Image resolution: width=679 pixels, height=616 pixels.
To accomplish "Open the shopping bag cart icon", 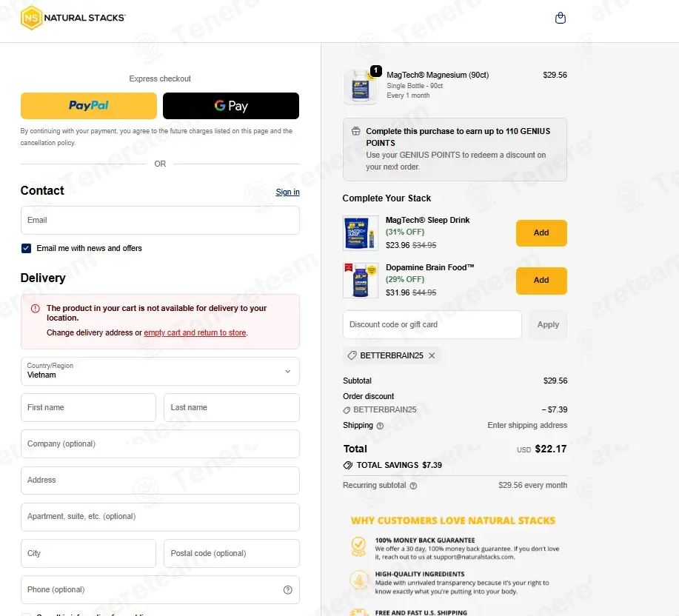I will pos(561,18).
